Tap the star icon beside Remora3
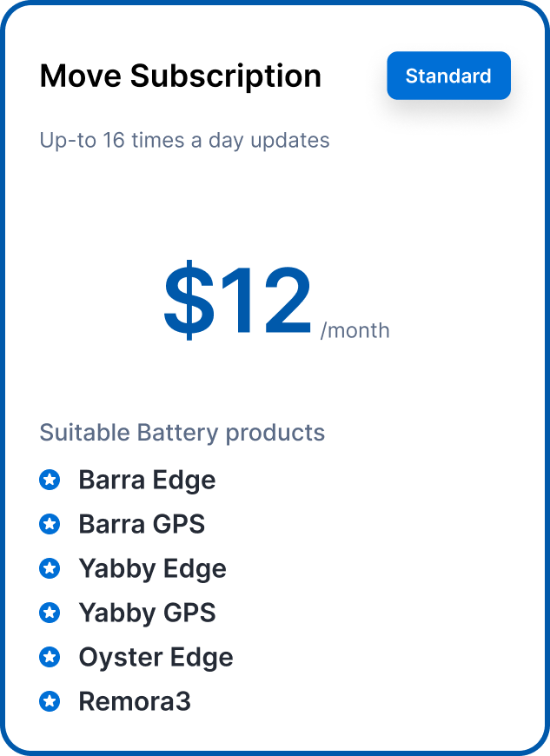Screen dimensions: 550x756 click(x=50, y=700)
